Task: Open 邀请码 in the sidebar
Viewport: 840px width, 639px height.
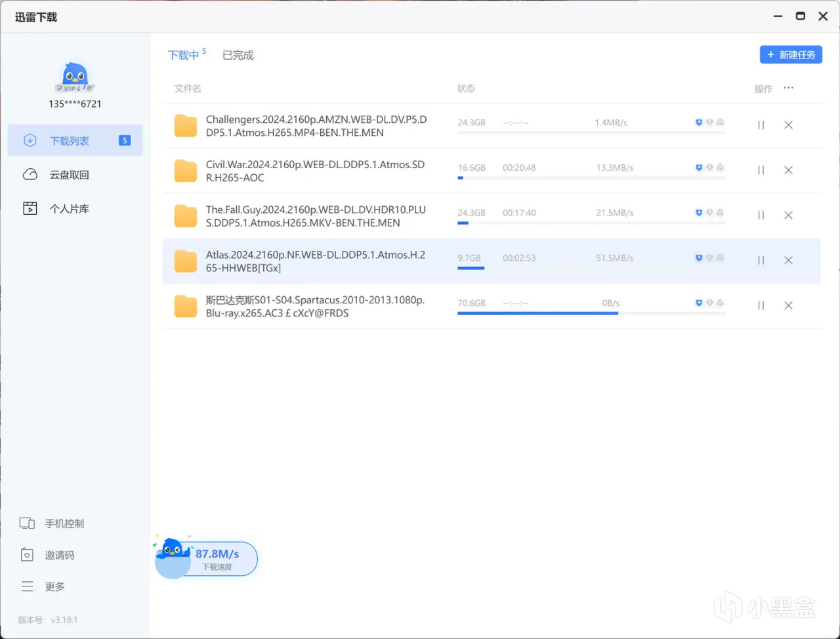Action: [47, 555]
